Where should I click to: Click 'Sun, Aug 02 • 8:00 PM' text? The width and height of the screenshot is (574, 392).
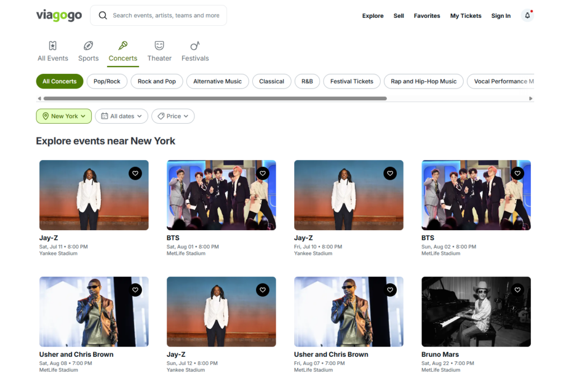tap(449, 246)
